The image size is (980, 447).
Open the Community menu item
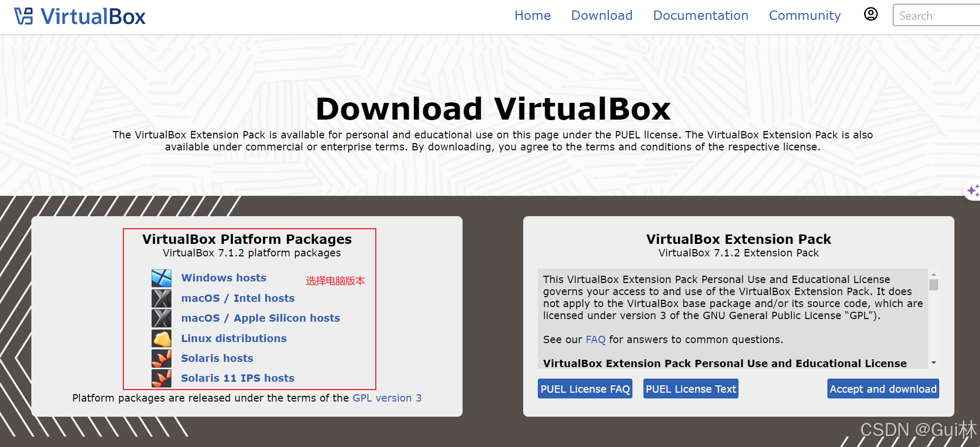coord(804,16)
